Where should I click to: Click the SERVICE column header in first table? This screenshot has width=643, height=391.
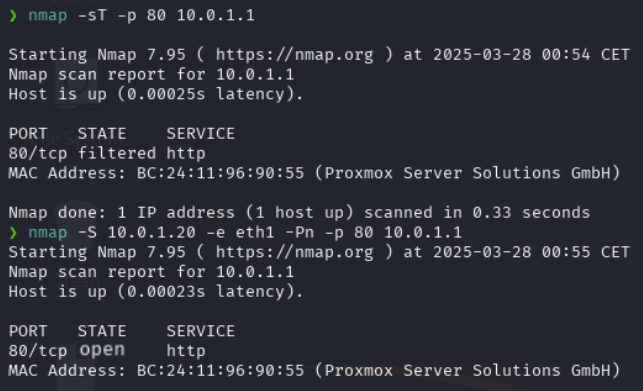coord(201,134)
